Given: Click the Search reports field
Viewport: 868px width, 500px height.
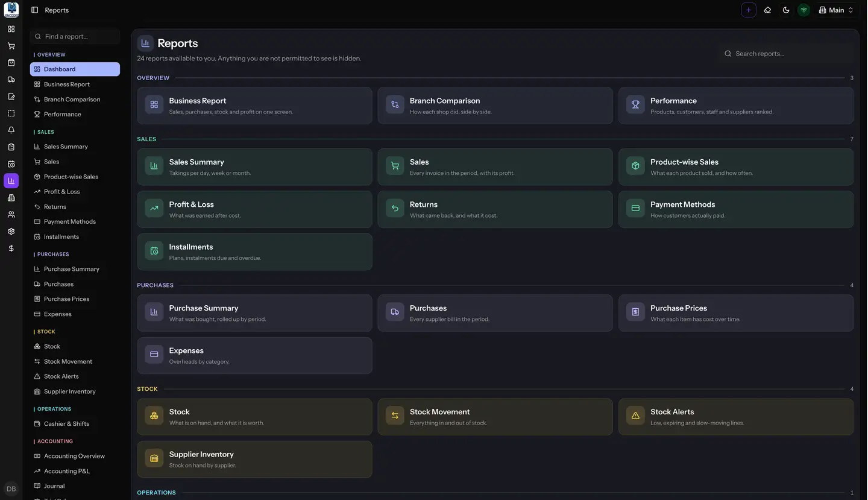Looking at the screenshot, I should [786, 54].
